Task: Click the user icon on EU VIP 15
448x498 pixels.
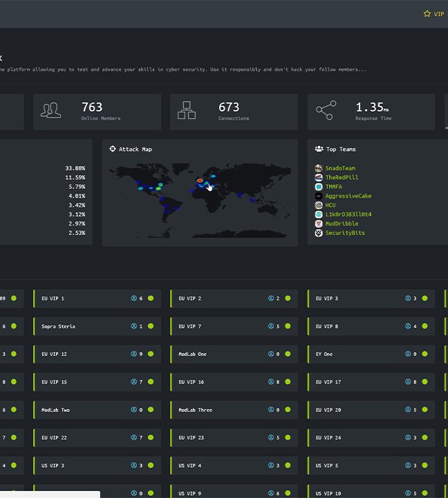Action: [134, 382]
